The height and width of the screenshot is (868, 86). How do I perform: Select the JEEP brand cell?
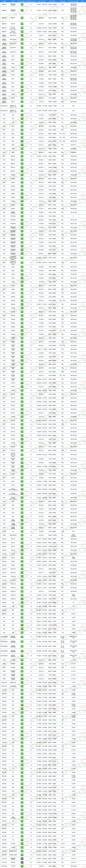4,535
